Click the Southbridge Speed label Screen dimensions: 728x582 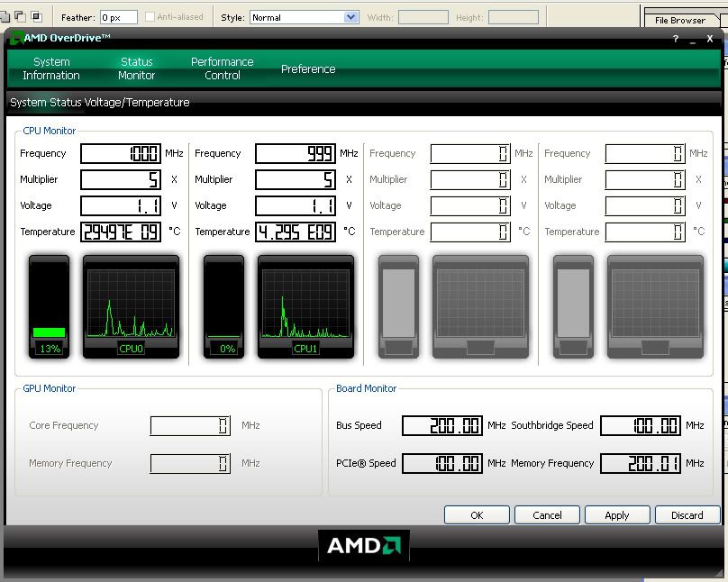pyautogui.click(x=552, y=425)
